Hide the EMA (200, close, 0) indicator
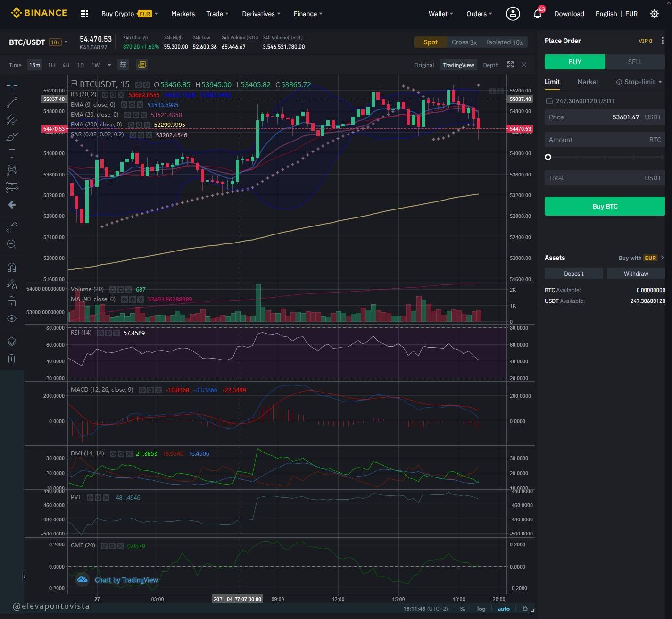672x619 pixels. 131,125
